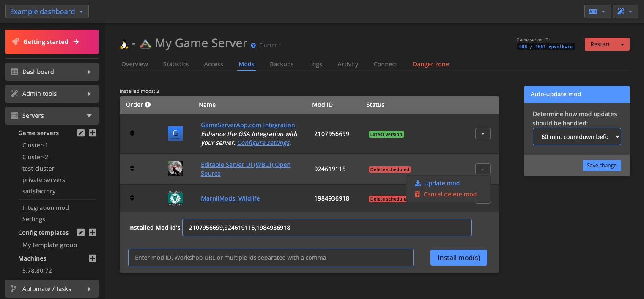This screenshot has width=644, height=299.
Task: Click the pencil icon beside Game servers
Action: (x=81, y=133)
